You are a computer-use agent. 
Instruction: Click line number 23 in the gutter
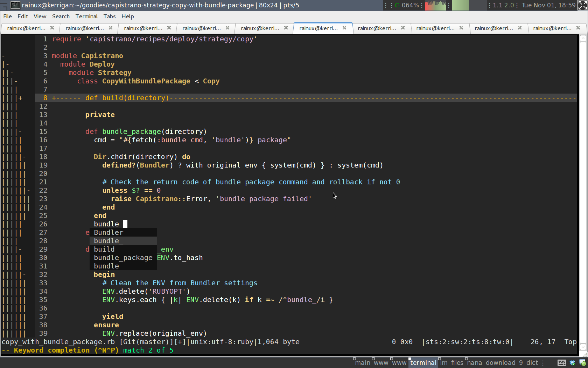[x=43, y=199]
